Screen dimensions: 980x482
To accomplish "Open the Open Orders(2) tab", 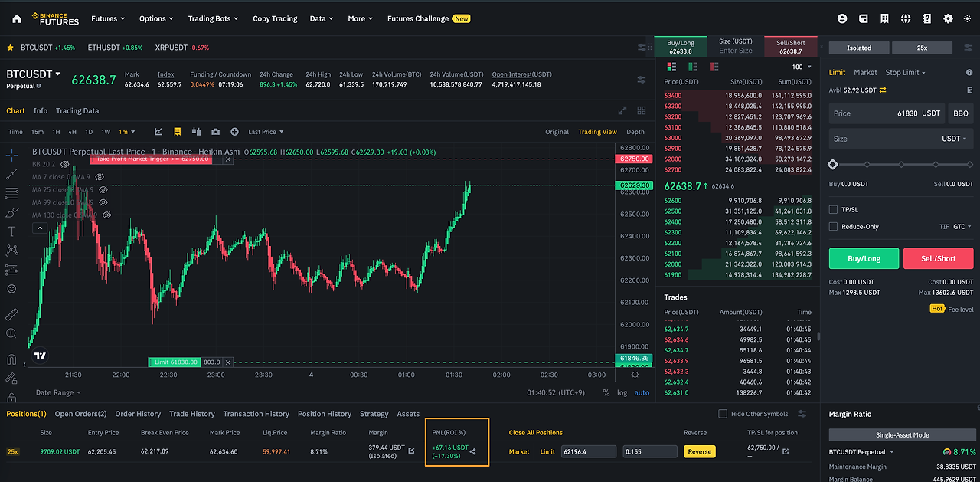I will 80,414.
